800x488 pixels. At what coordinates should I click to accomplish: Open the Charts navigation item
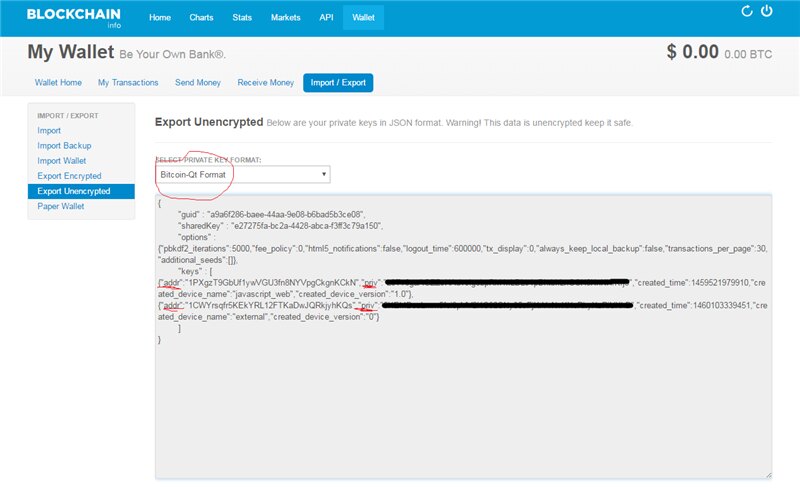201,17
